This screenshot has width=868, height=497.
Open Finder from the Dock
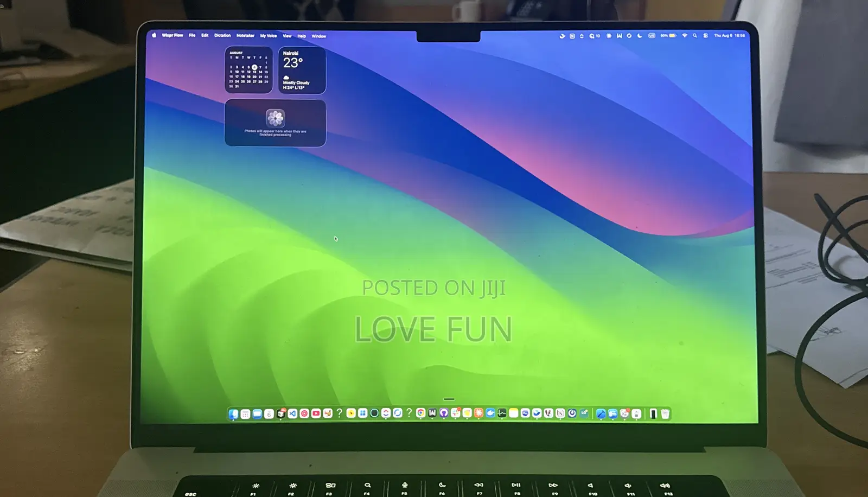click(233, 413)
